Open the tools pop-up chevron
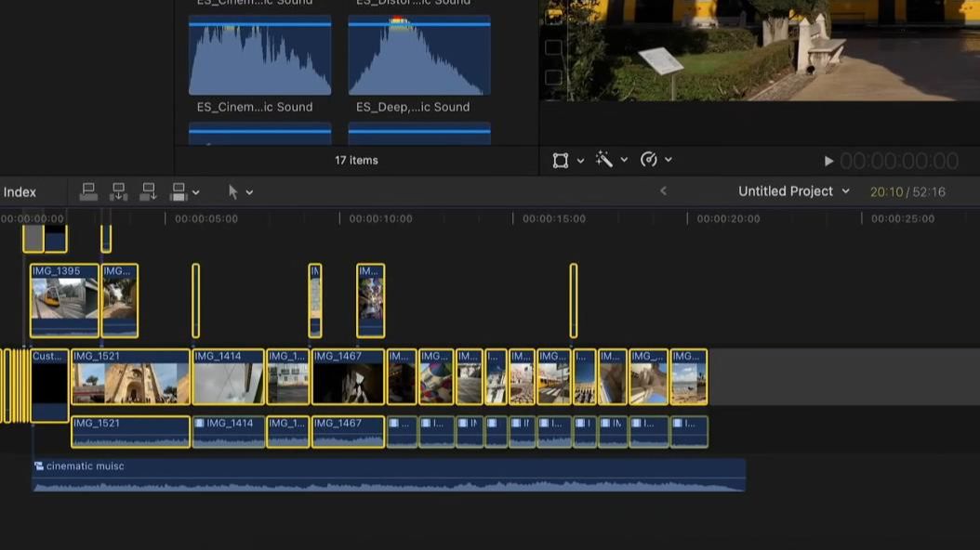Image resolution: width=980 pixels, height=550 pixels. click(x=249, y=193)
